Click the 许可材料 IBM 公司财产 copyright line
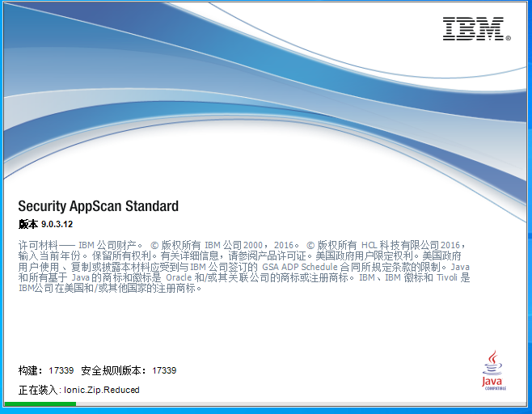 [x=243, y=245]
